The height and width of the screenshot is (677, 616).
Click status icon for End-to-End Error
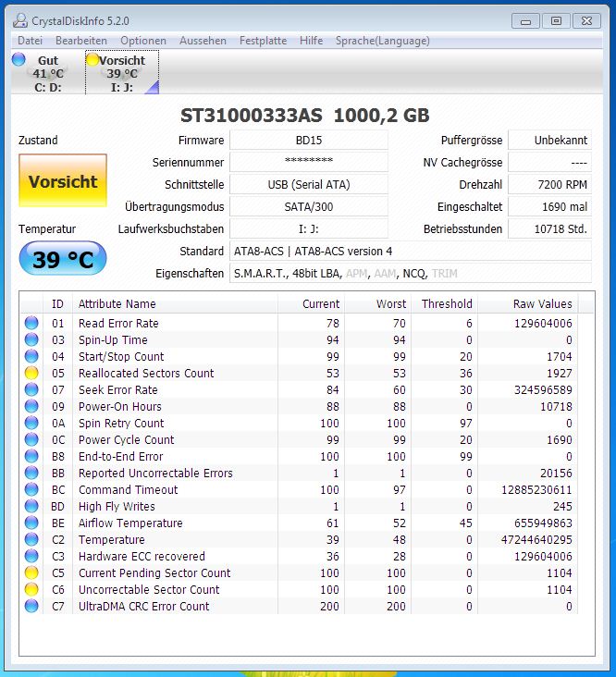31,456
